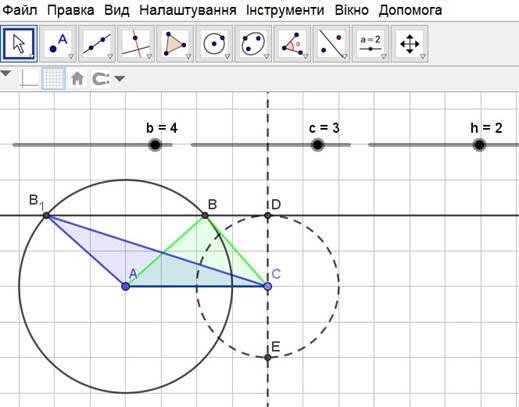Select the Circle with center tool
This screenshot has width=519, height=407.
pos(214,44)
